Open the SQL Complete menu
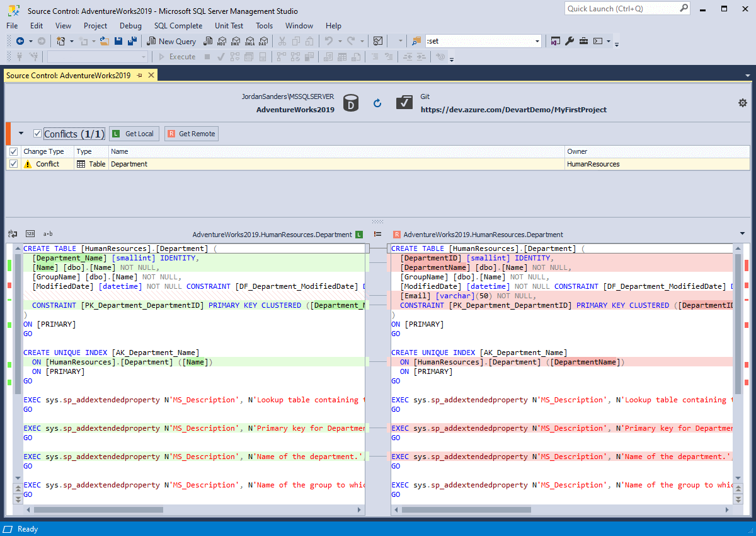 click(x=178, y=26)
